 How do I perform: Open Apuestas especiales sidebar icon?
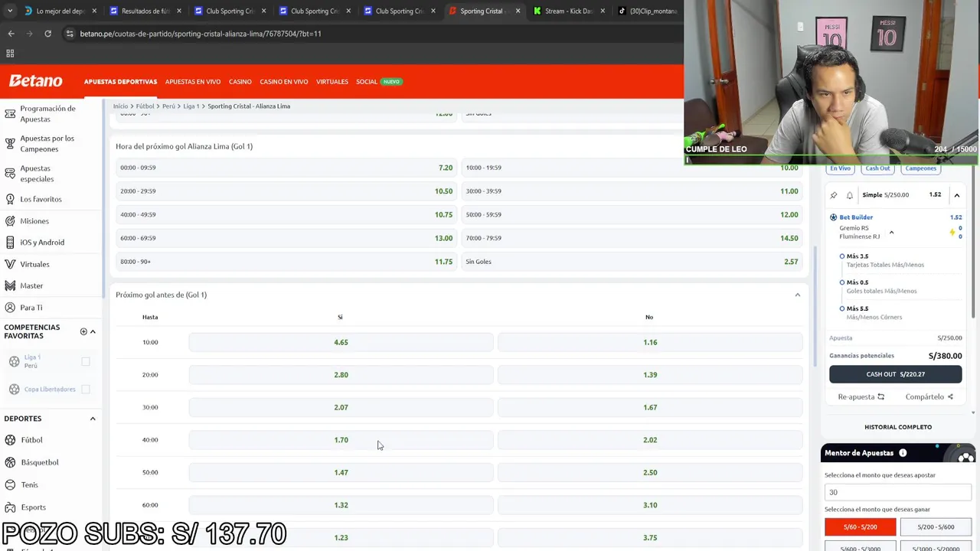10,174
